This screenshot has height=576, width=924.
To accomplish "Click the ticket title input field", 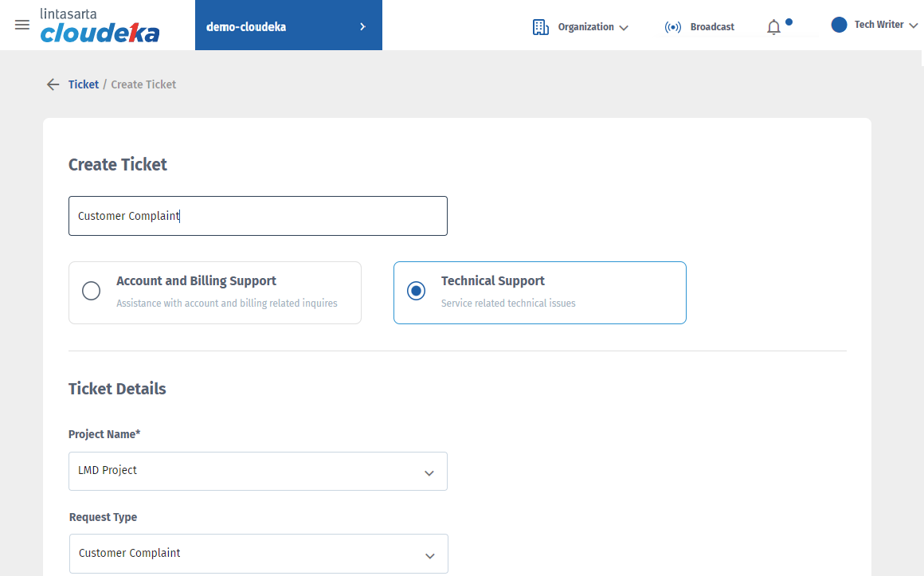I will [257, 216].
